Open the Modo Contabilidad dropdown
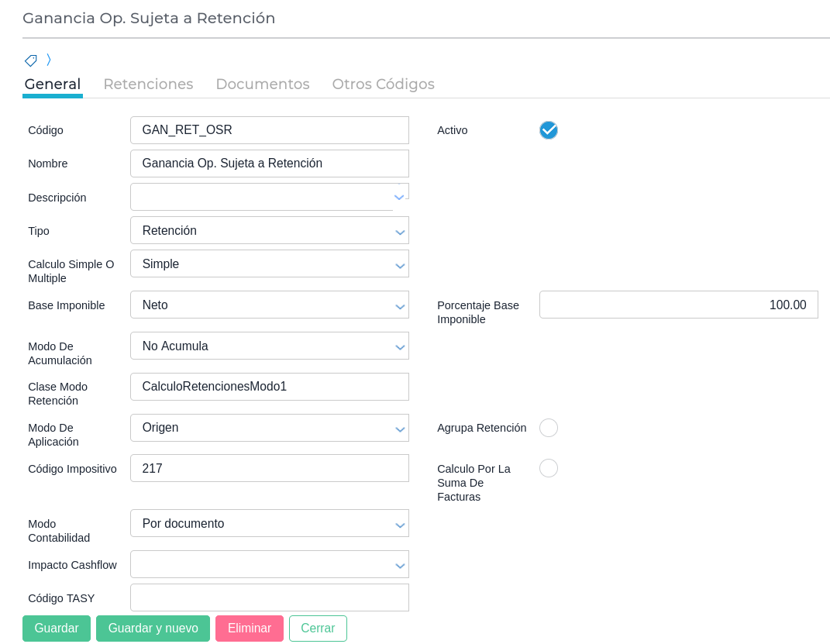The width and height of the screenshot is (830, 644). pos(269,523)
